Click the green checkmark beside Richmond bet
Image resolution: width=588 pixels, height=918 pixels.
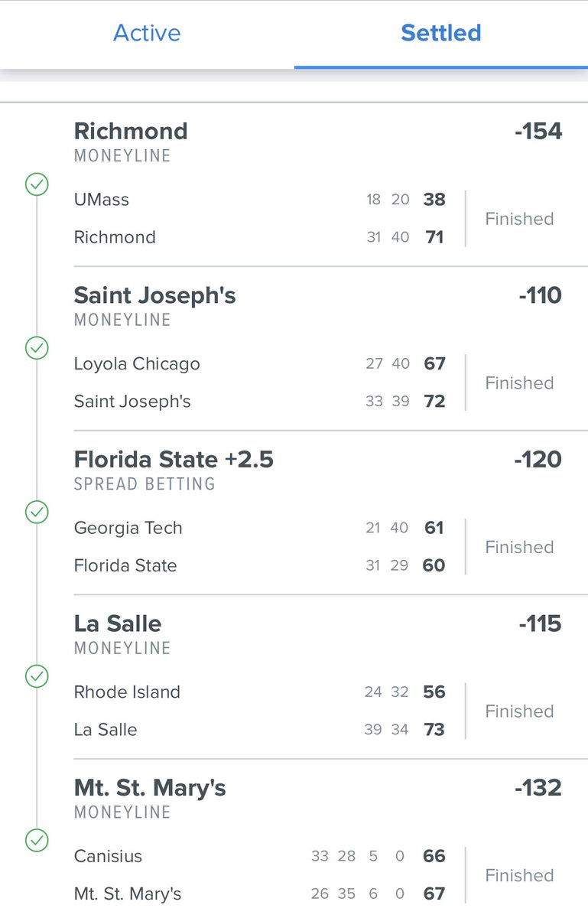(37, 184)
